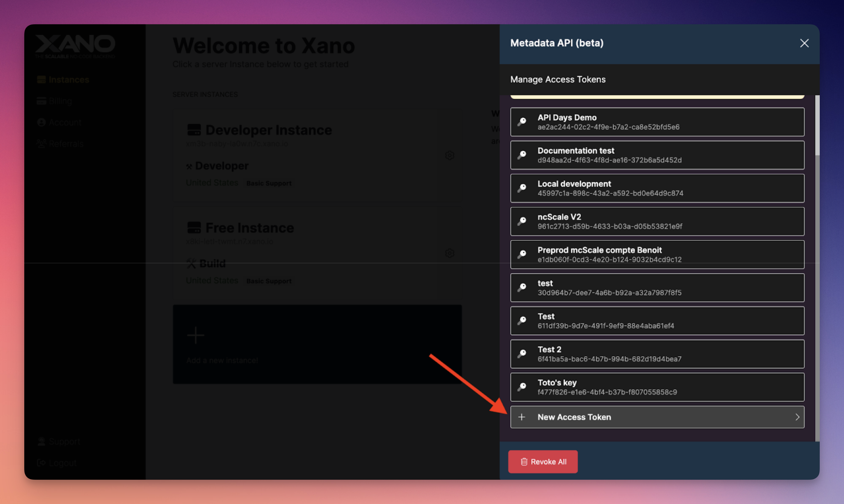The image size is (844, 504).
Task: Open the Documentation test token name
Action: click(576, 150)
